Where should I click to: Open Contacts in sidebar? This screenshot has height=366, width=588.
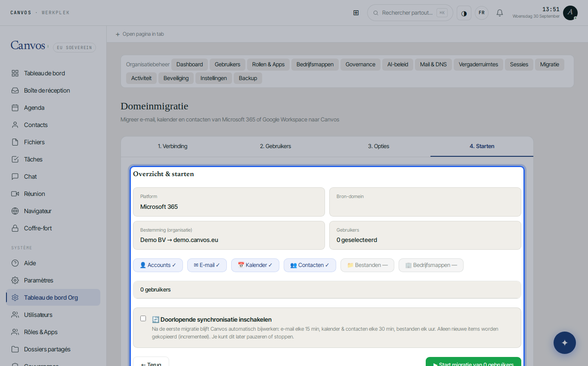(x=53, y=125)
